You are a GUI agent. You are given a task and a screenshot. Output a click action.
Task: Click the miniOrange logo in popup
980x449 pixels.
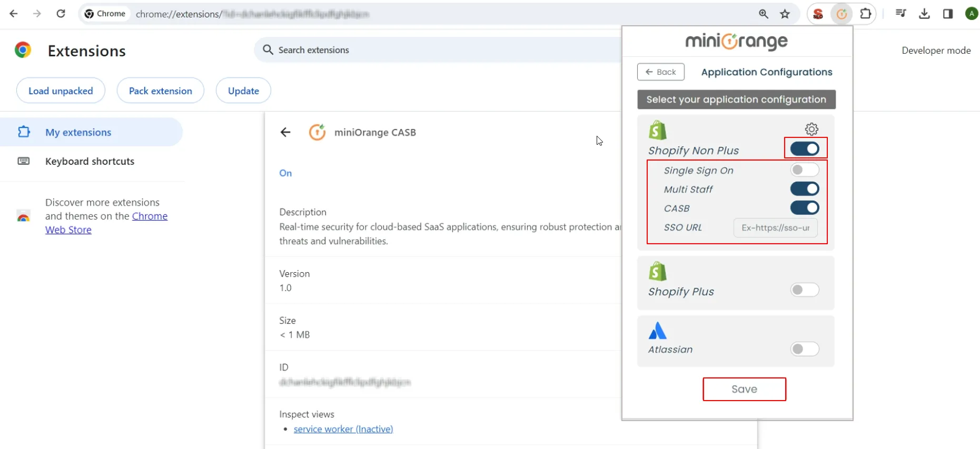pos(736,41)
